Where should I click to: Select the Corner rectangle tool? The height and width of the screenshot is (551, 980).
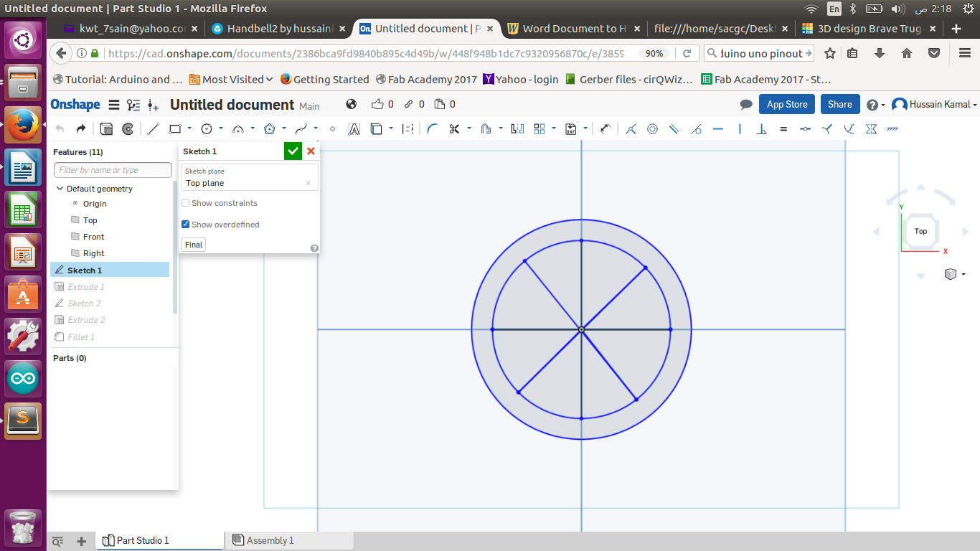(x=175, y=129)
